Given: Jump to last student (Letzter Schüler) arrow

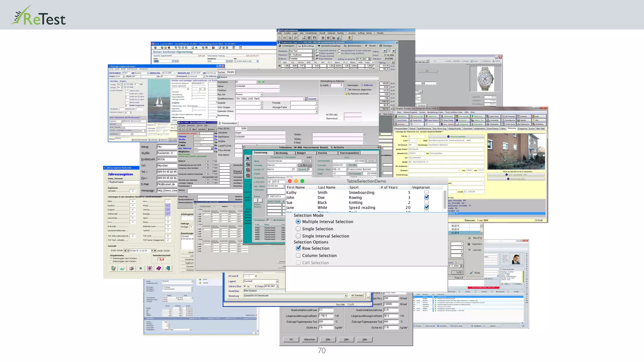Looking at the screenshot, I should [155, 250].
